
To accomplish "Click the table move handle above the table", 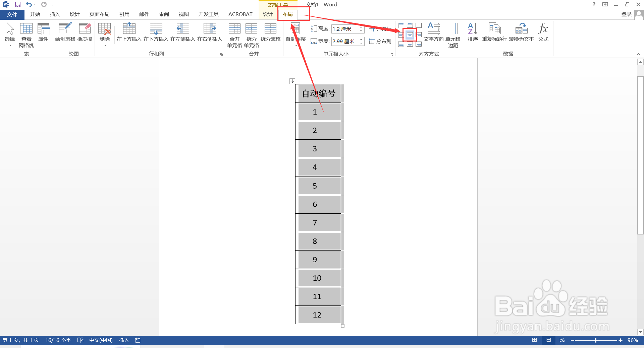I will pos(292,81).
